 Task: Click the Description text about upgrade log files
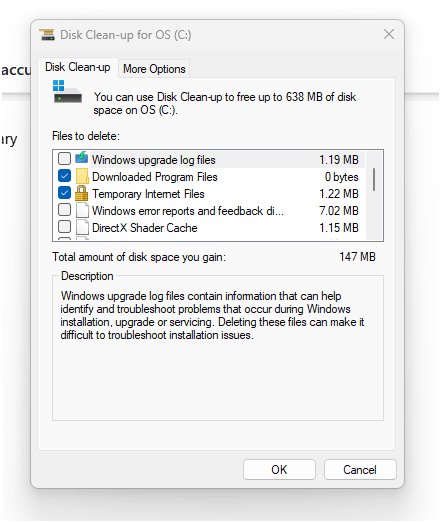pyautogui.click(x=212, y=315)
